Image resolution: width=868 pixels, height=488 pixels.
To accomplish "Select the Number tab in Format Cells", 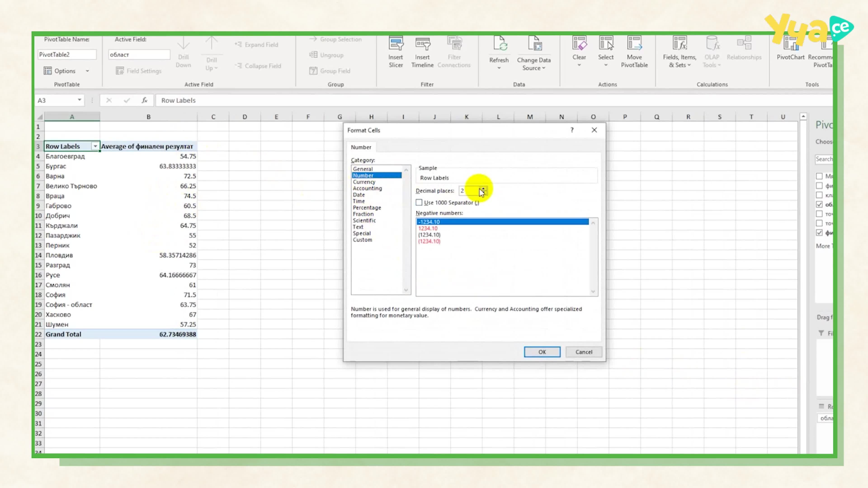I will coord(361,147).
